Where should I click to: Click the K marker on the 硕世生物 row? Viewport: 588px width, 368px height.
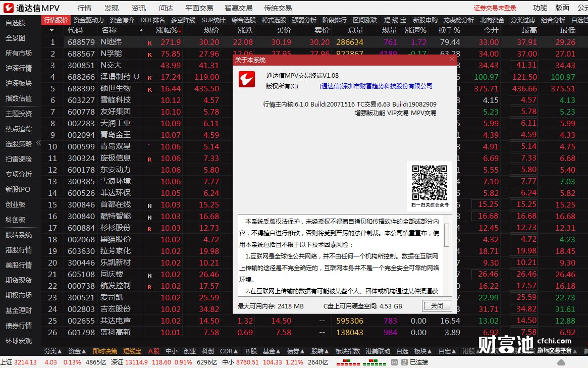coord(149,90)
